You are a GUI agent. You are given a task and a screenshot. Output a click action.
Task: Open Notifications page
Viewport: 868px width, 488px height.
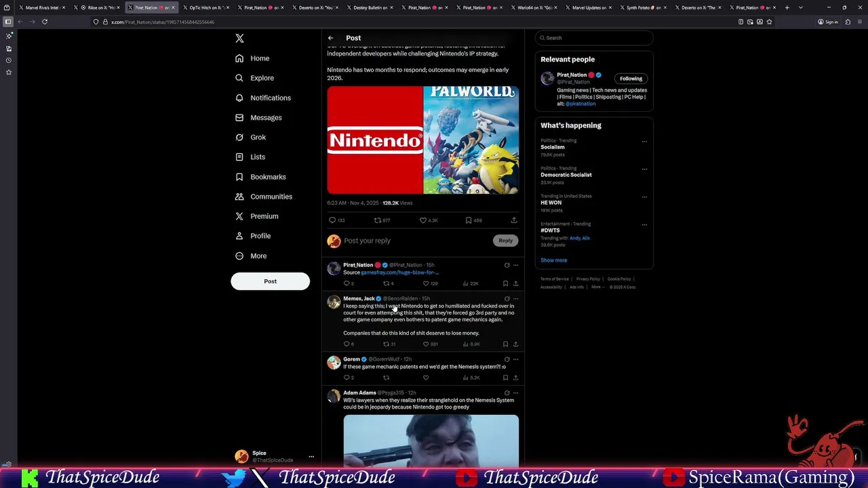[262, 98]
